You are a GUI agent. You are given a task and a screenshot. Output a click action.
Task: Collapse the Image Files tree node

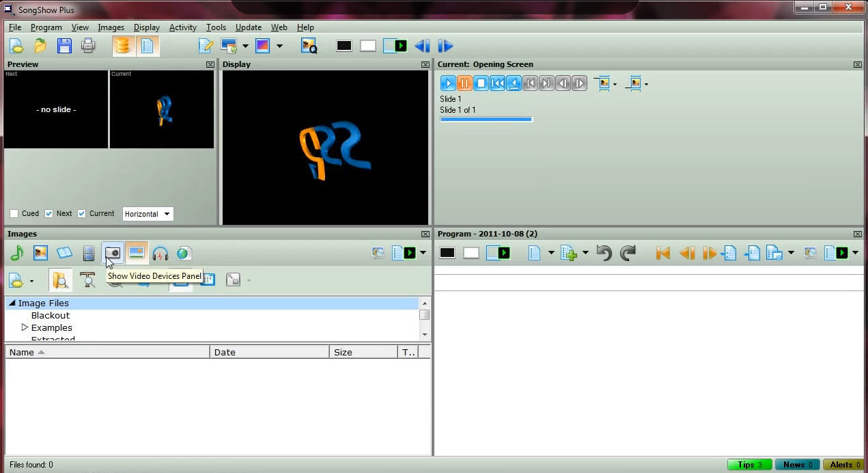coord(12,303)
